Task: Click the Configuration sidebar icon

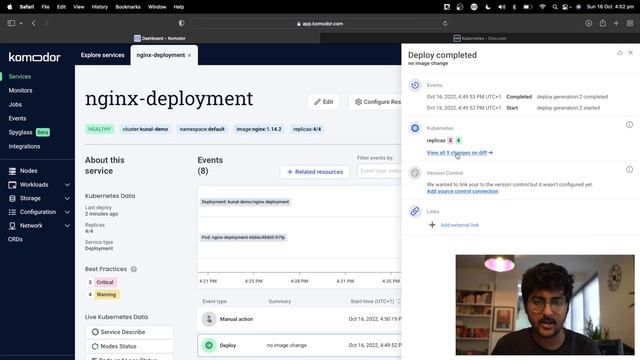Action: click(x=12, y=212)
